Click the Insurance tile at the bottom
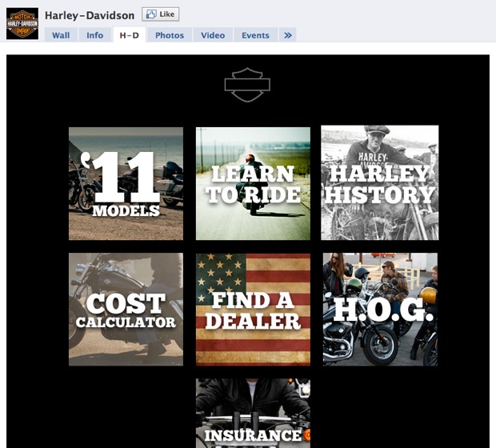This screenshot has width=496, height=448. pyautogui.click(x=253, y=414)
